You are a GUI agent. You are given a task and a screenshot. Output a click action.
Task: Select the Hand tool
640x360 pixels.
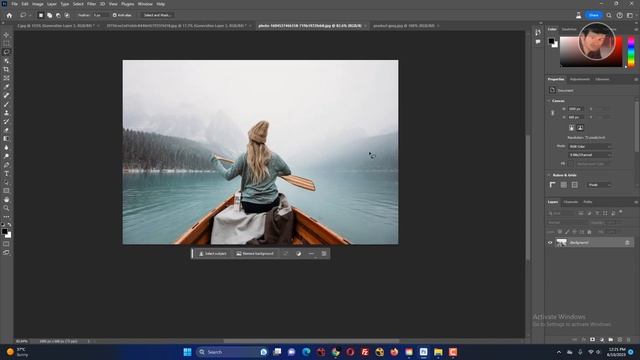[6, 200]
